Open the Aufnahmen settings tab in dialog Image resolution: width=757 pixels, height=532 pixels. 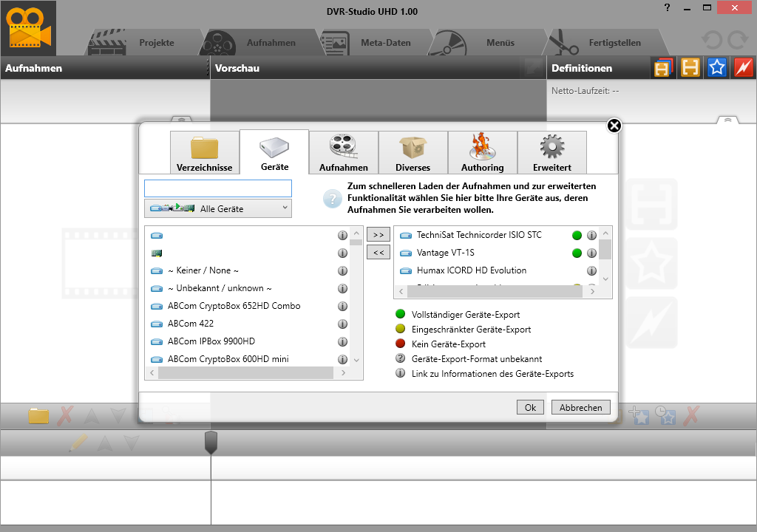[343, 152]
